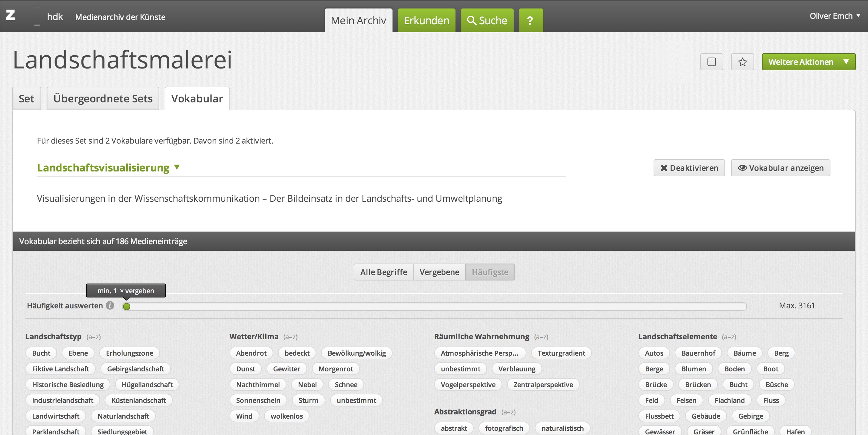Switch filter to Alle Begriffe
This screenshot has height=435, width=868.
tap(383, 272)
